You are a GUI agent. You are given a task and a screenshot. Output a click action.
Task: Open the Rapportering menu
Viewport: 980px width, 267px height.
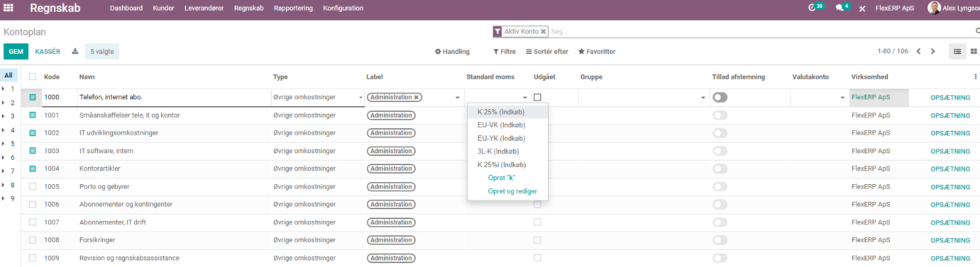coord(293,9)
